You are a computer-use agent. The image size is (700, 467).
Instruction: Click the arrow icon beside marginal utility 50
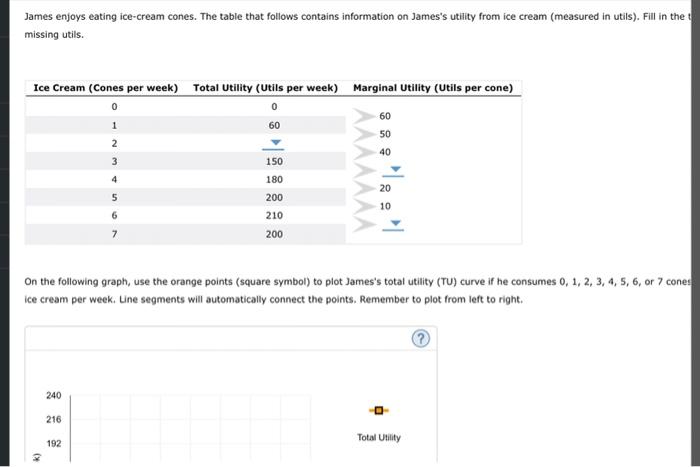coord(364,134)
